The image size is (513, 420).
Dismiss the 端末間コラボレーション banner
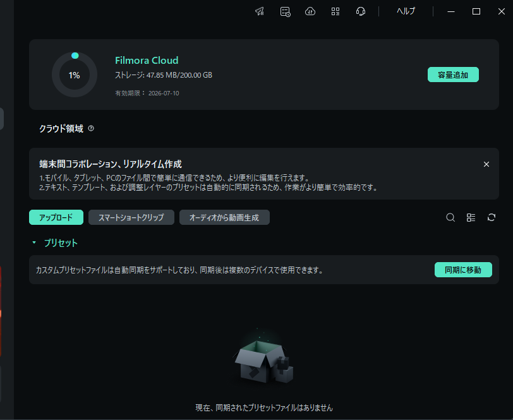[486, 164]
